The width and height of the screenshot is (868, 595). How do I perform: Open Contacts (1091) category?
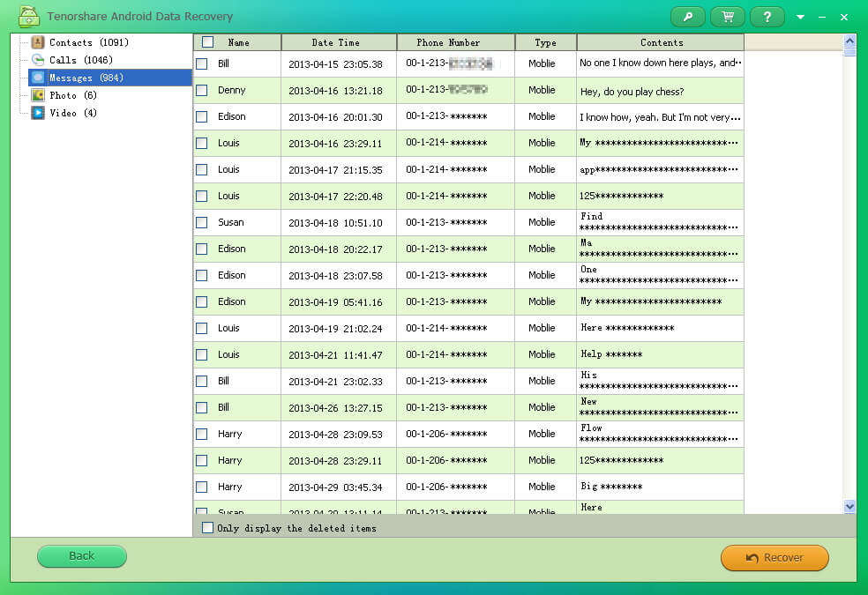tap(88, 42)
